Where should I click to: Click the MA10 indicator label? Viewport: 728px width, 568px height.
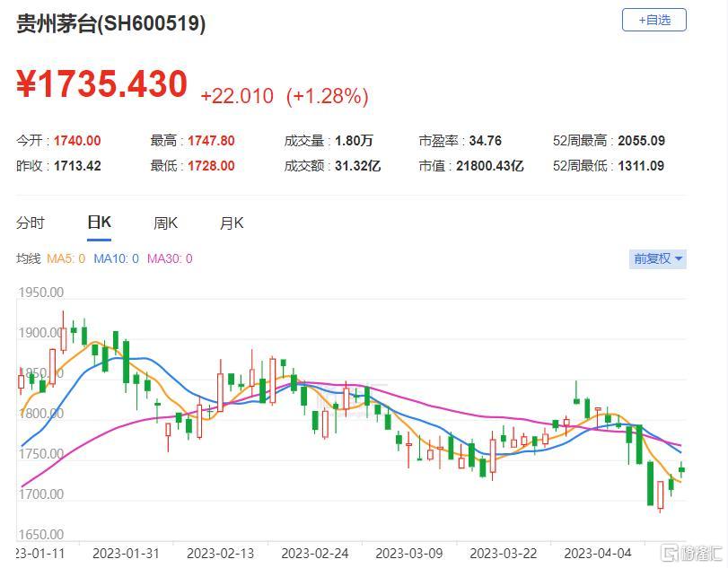(116, 258)
